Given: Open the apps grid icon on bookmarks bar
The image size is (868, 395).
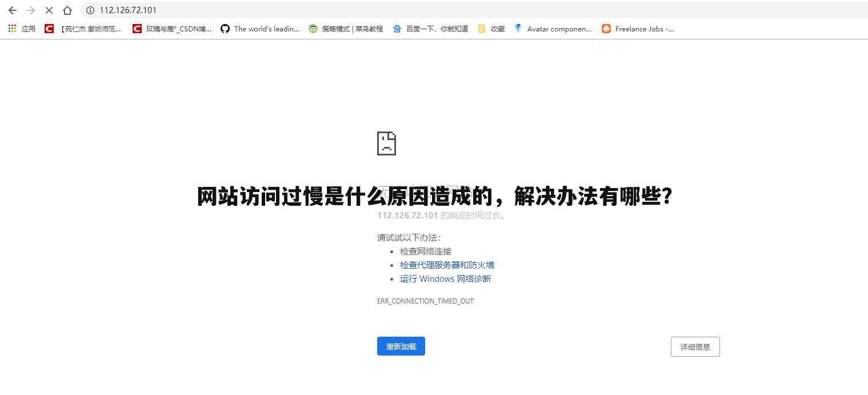Looking at the screenshot, I should pos(11,29).
